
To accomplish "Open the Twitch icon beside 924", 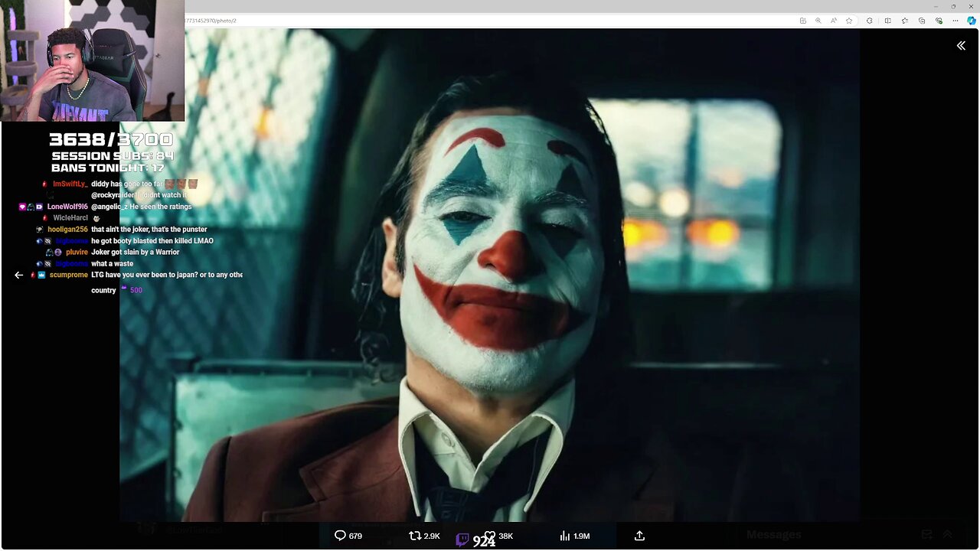I will click(x=462, y=540).
